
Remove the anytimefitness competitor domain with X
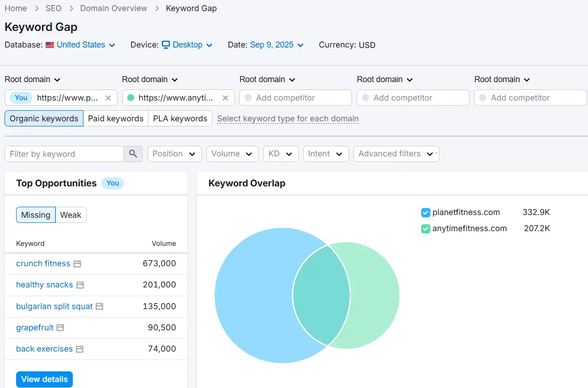225,98
